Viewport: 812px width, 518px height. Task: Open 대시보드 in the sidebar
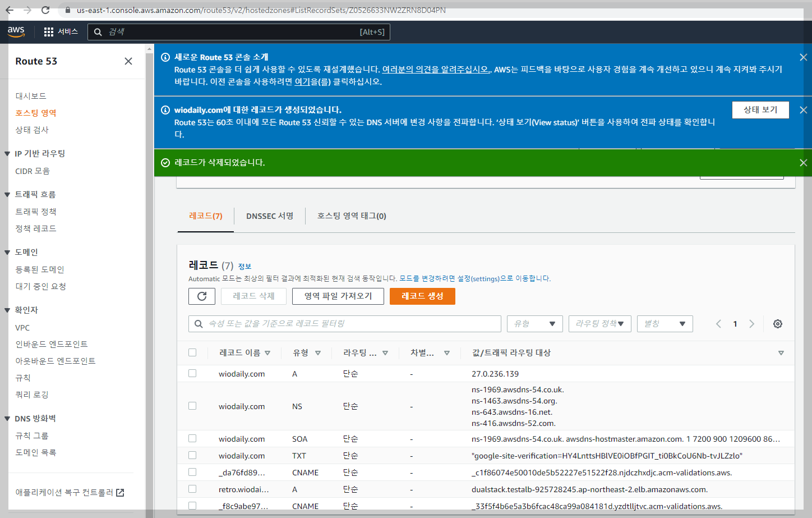point(31,96)
